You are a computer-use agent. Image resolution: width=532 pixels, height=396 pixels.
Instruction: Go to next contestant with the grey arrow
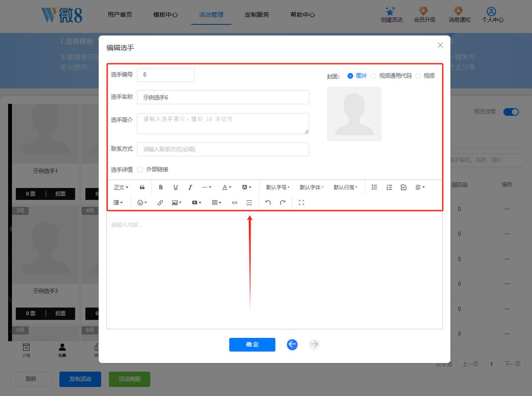point(314,345)
